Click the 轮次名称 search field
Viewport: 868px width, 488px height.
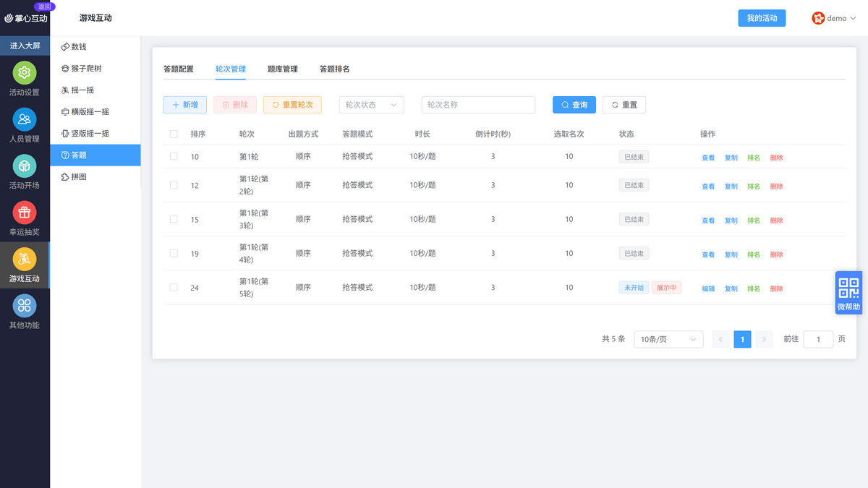pos(478,105)
